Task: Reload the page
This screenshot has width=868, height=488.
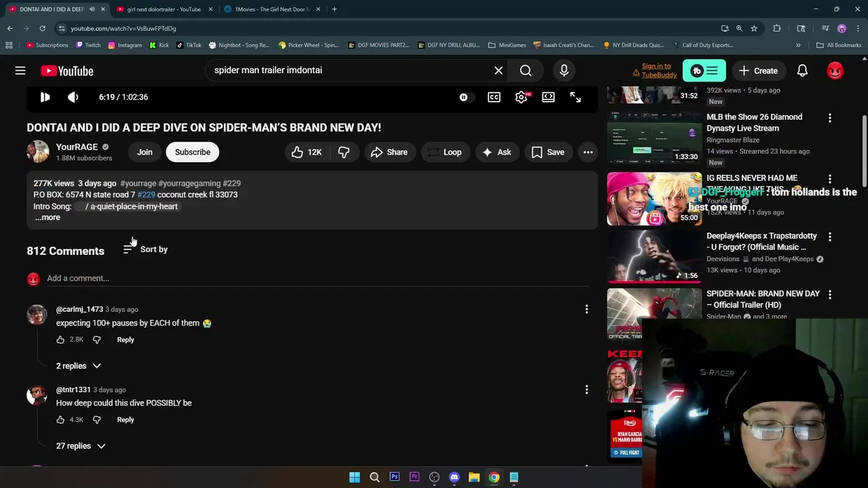Action: coord(42,28)
